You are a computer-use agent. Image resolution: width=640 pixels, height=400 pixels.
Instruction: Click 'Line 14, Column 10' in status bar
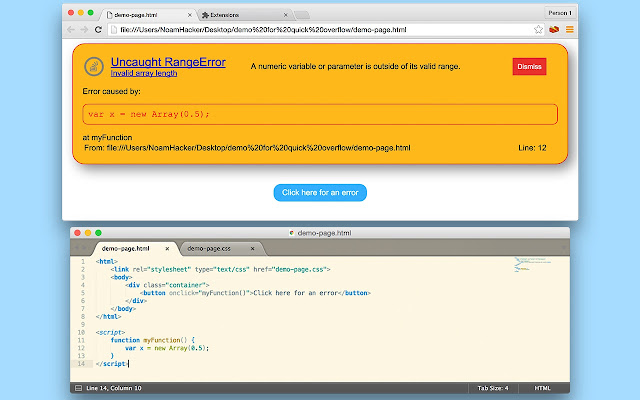[x=114, y=388]
